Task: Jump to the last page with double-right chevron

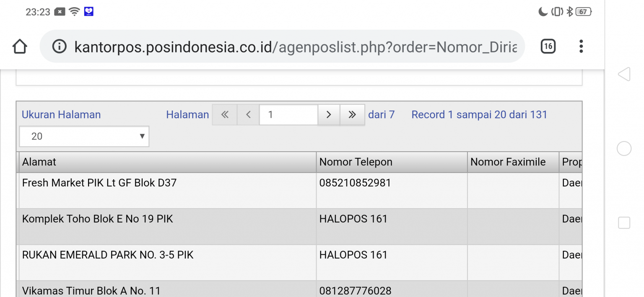Action: click(352, 114)
